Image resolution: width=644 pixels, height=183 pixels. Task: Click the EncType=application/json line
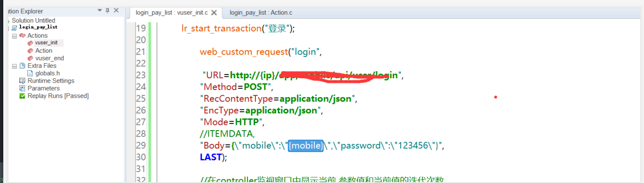pyautogui.click(x=261, y=110)
